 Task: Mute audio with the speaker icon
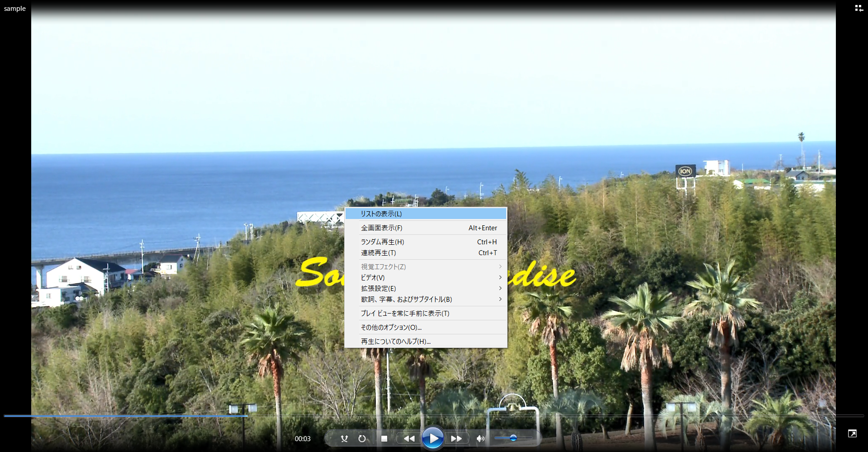coord(480,438)
